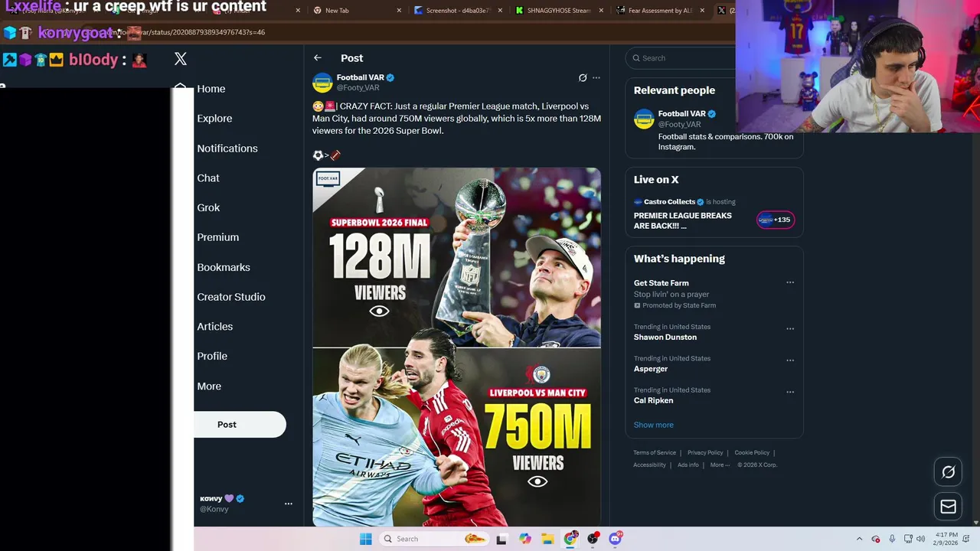Open floating Messages envelope button

click(x=948, y=506)
